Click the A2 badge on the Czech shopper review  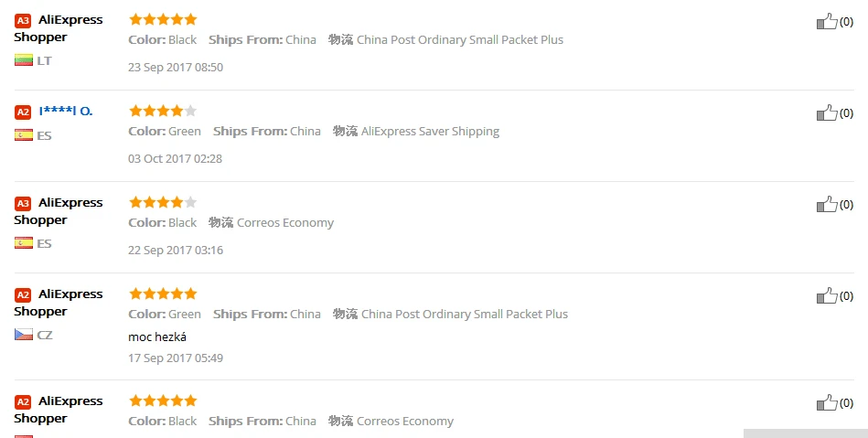tap(23, 294)
